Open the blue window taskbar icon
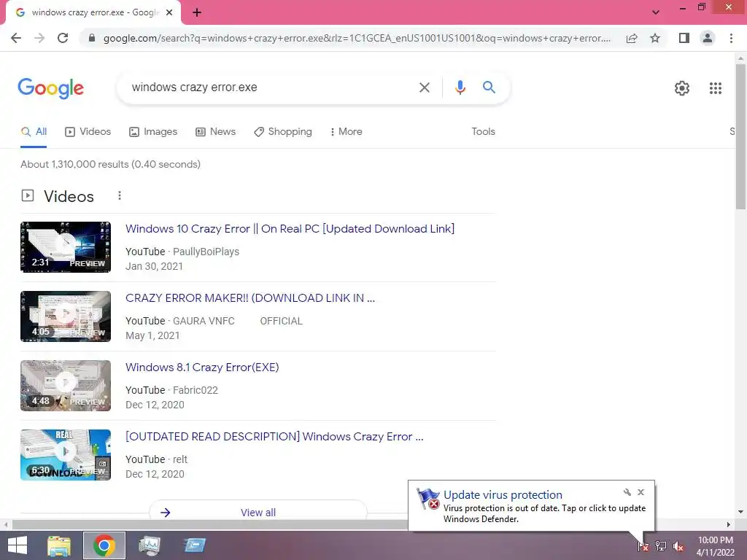The image size is (747, 560). coord(195,545)
